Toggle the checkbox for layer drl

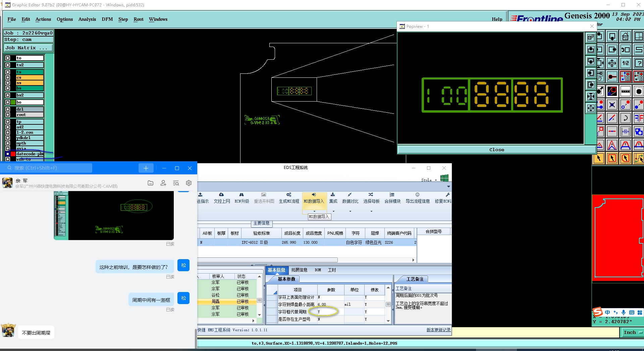8,109
